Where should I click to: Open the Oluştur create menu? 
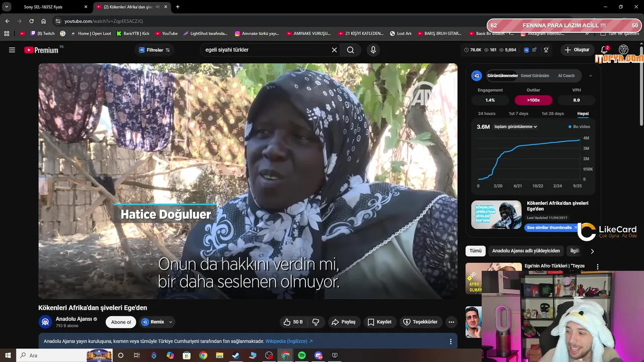577,50
